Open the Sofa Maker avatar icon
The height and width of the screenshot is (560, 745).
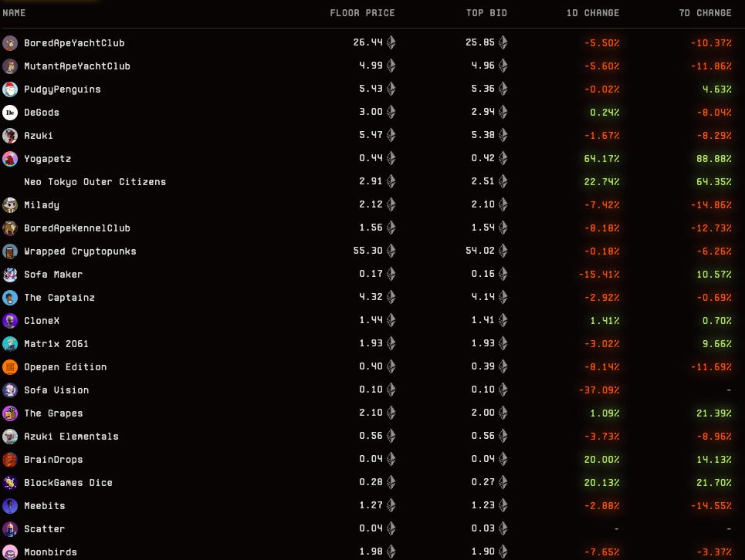click(x=10, y=275)
